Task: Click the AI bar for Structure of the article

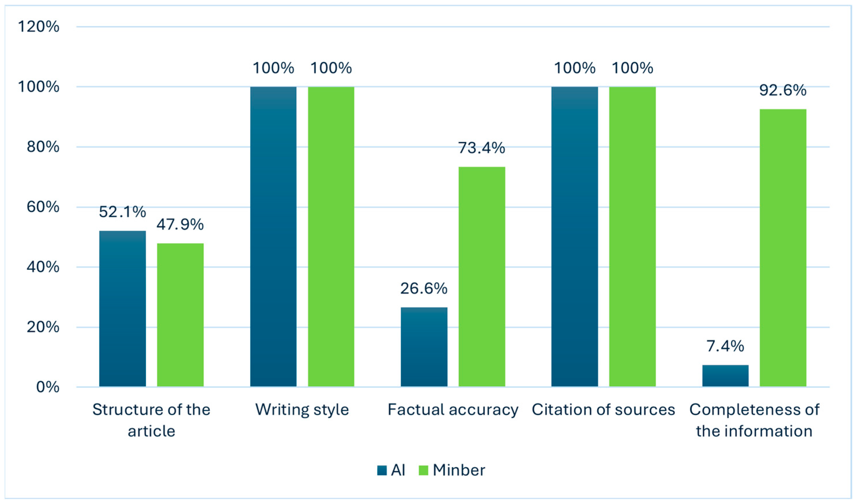Action: tap(122, 309)
